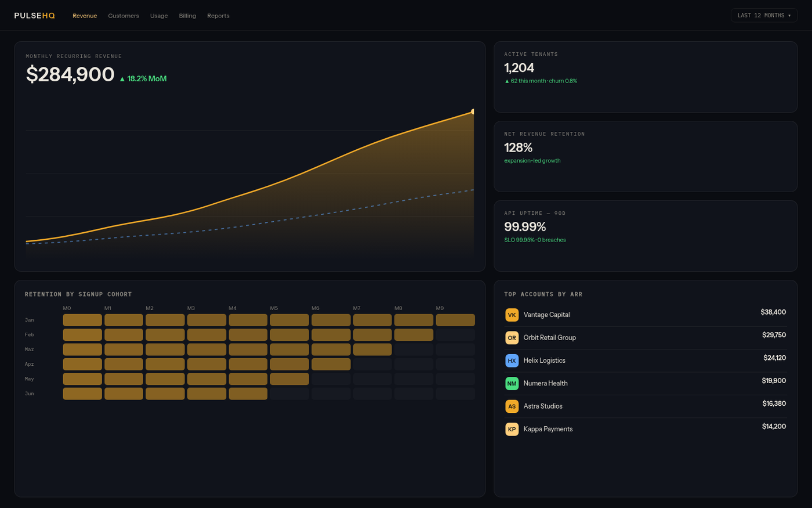The image size is (812, 508).
Task: Go to the Usage tab
Action: (159, 16)
